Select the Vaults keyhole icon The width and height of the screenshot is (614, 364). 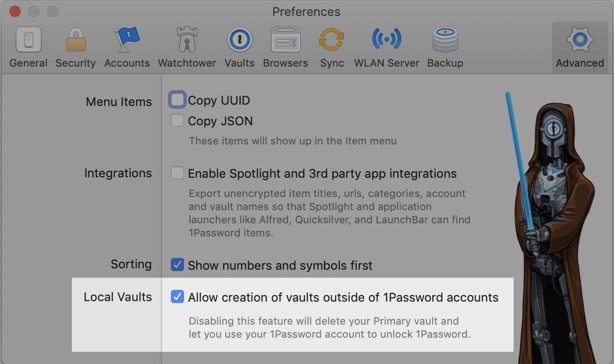pyautogui.click(x=239, y=39)
